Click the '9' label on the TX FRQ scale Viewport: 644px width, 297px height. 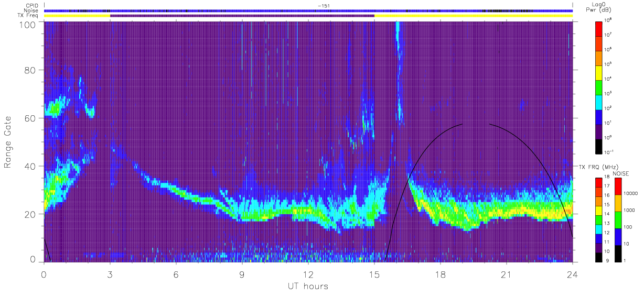tap(607, 261)
